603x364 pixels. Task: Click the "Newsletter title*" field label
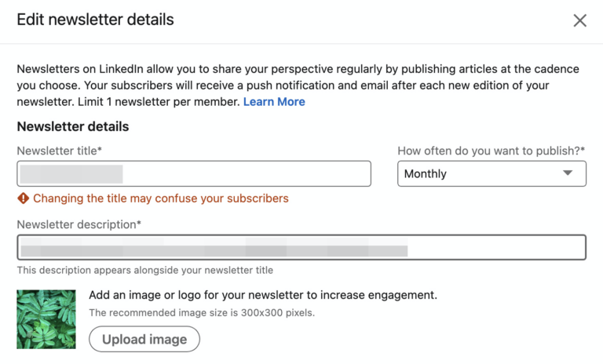pos(59,151)
